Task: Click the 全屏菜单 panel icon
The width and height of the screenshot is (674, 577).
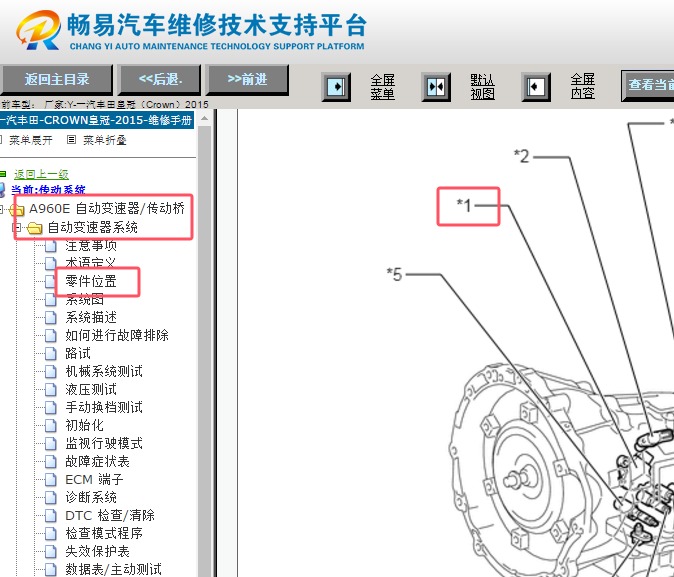Action: click(x=336, y=87)
